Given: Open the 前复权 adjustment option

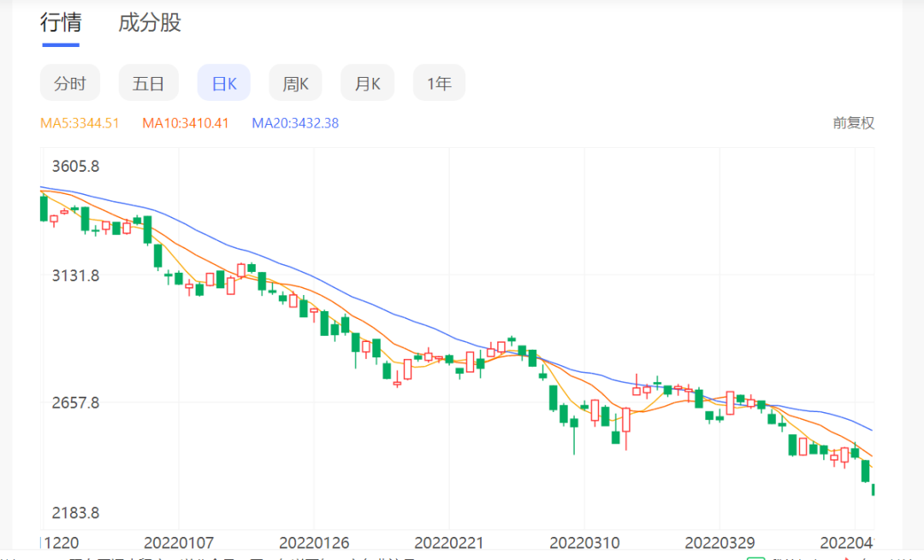Looking at the screenshot, I should pos(854,123).
